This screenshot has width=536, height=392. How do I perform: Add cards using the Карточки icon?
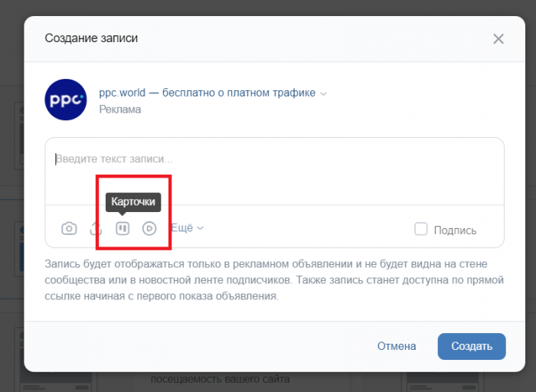[123, 228]
